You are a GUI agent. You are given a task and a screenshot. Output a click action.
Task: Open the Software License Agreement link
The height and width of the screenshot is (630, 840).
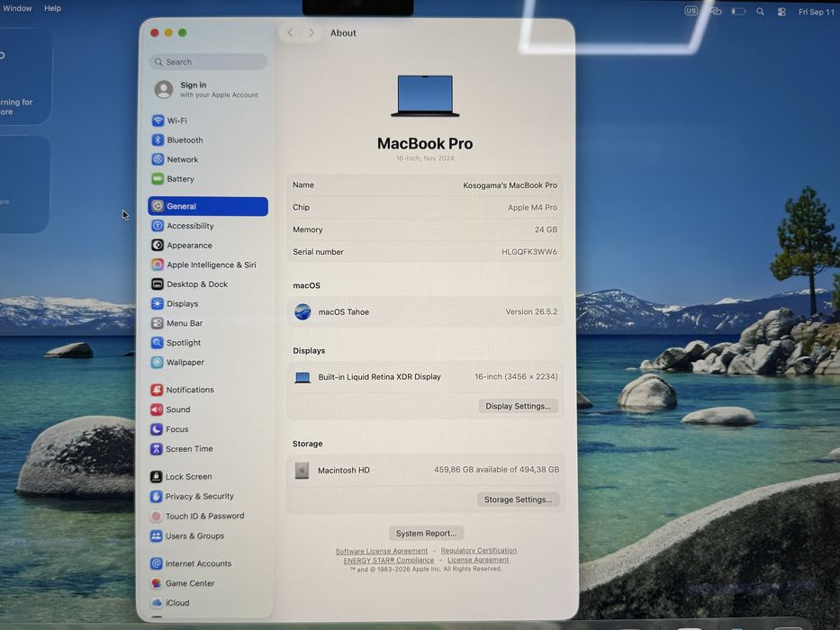click(x=382, y=551)
